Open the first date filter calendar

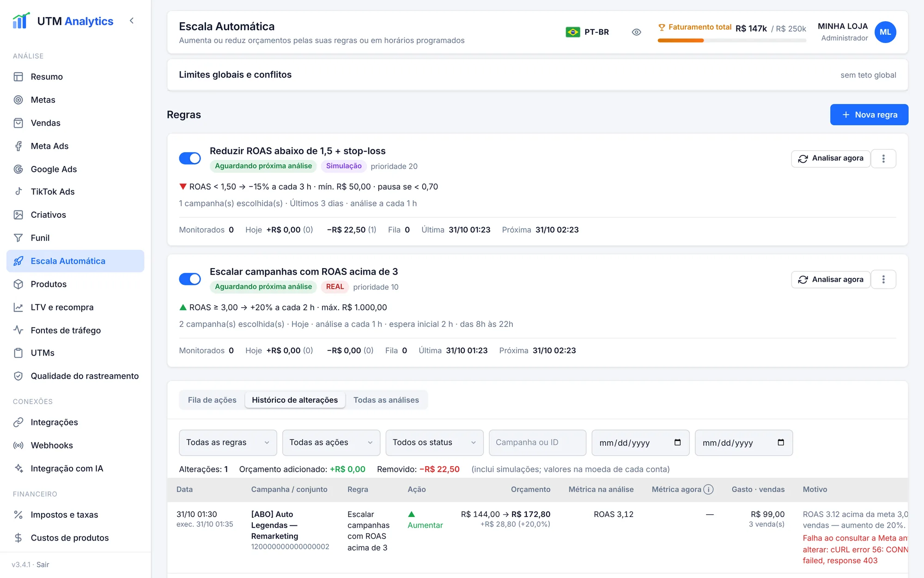tap(677, 443)
